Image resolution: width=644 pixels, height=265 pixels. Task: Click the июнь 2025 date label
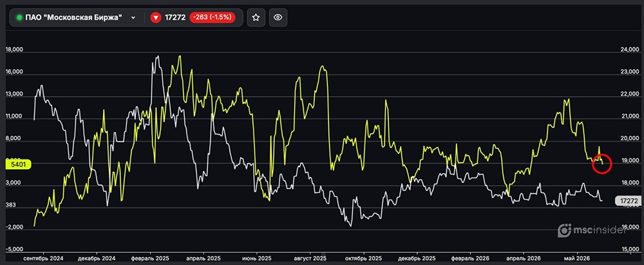click(257, 259)
